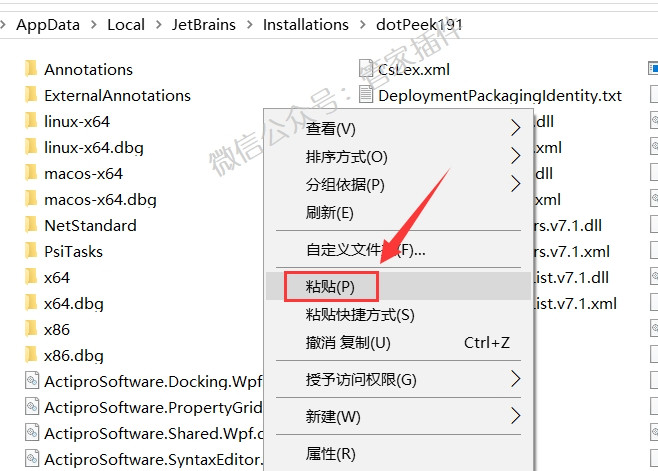Screen dimensions: 658x471
Task: Select the ActiproSoftware.Docking.Wpf file name
Action: [x=154, y=382]
